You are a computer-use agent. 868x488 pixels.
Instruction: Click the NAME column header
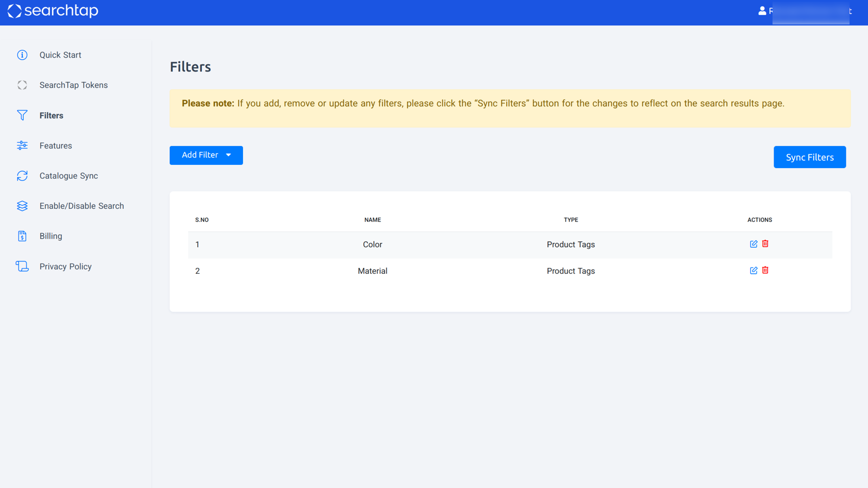pyautogui.click(x=373, y=220)
